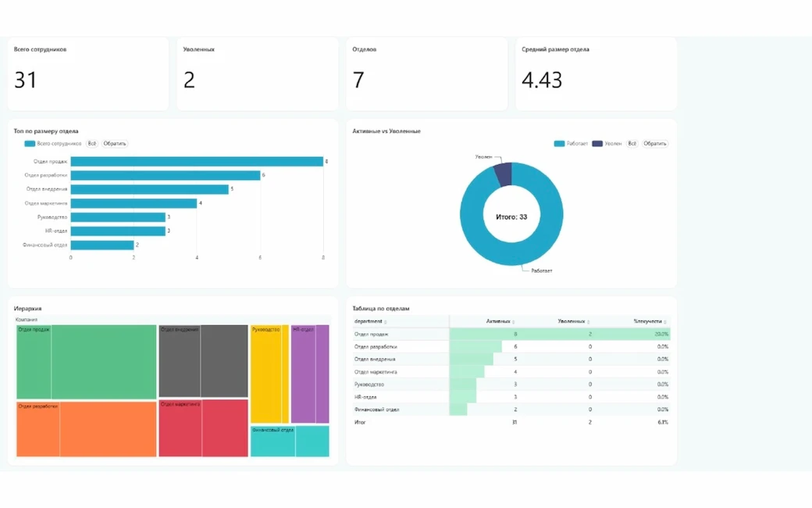This screenshot has height=508, width=812.
Task: Toggle Всего сотрудников legend series
Action: pyautogui.click(x=53, y=144)
